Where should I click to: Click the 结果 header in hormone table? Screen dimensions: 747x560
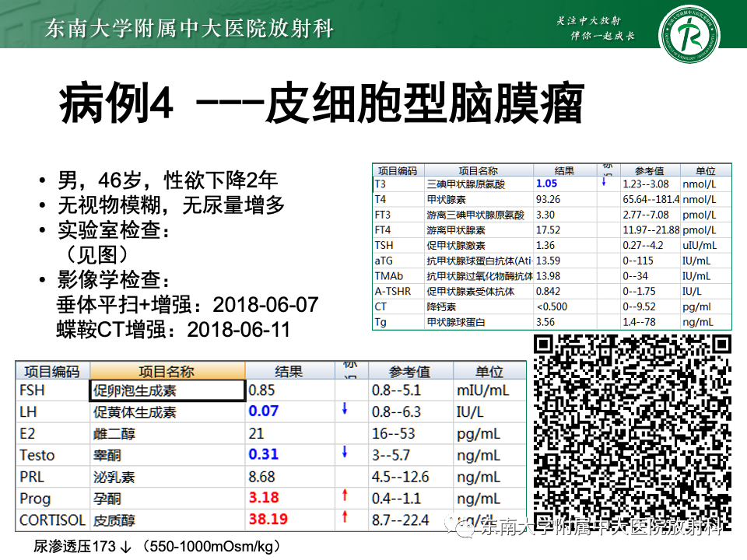tap(289, 371)
